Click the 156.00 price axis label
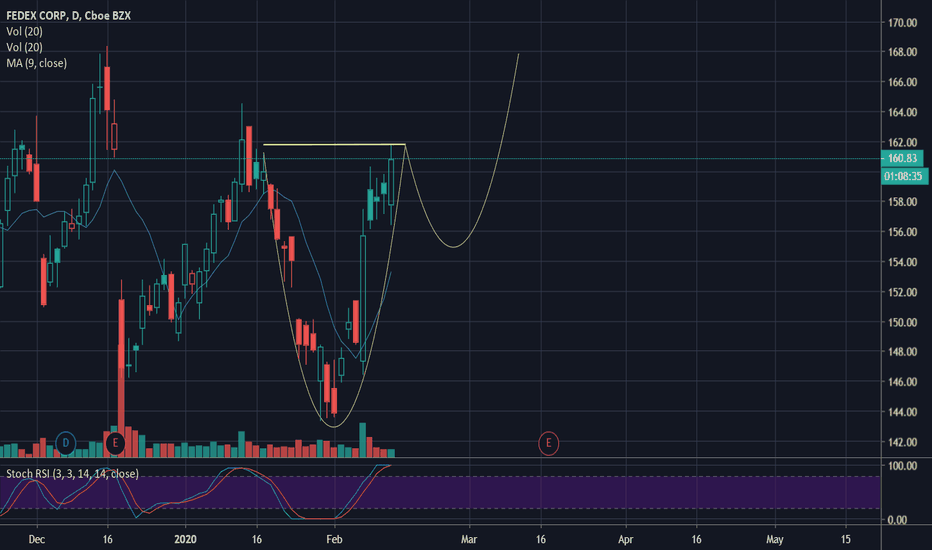932x550 pixels. 902,232
